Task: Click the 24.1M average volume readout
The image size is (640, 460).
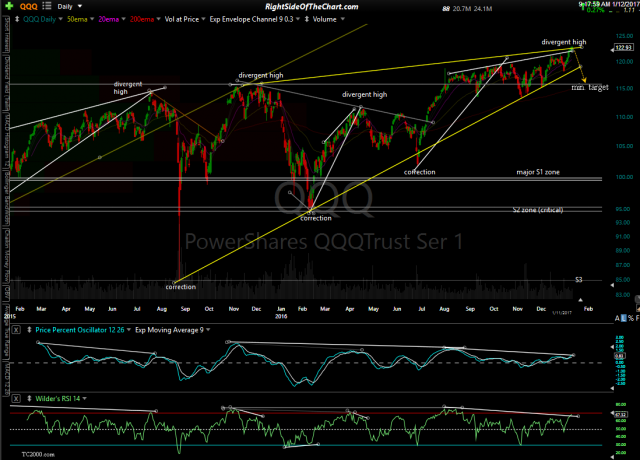Action: tap(483, 8)
